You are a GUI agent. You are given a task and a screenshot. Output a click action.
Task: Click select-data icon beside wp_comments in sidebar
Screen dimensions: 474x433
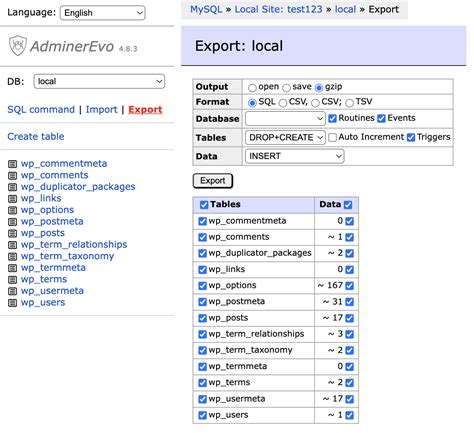tap(12, 176)
